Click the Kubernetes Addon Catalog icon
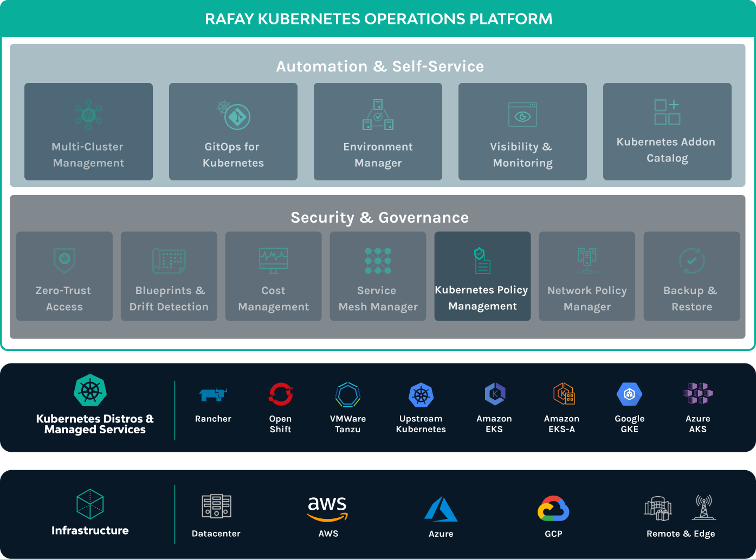Viewport: 756px width, 559px height. point(667,112)
